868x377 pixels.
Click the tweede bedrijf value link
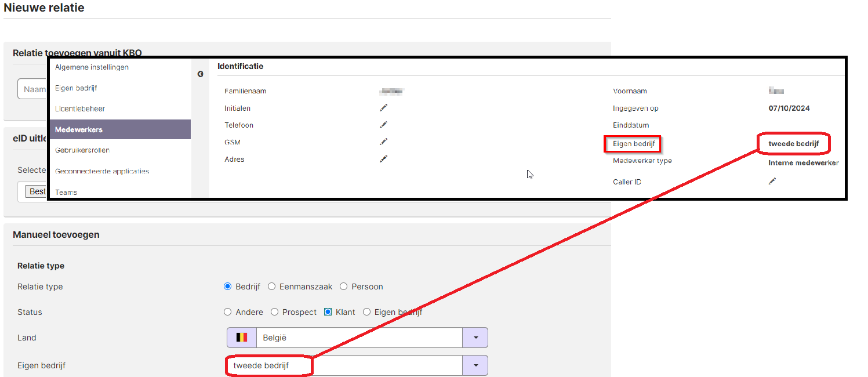click(x=793, y=144)
